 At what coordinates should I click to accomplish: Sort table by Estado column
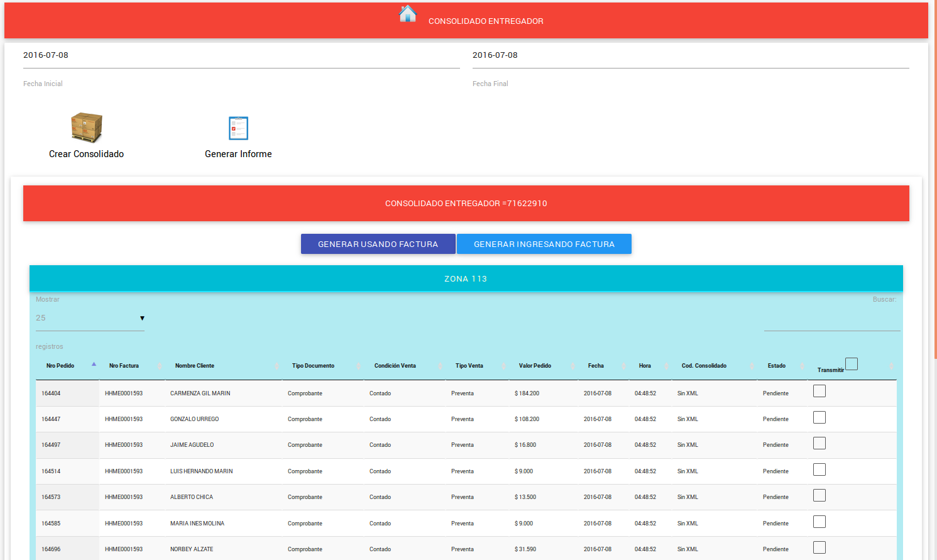pyautogui.click(x=782, y=366)
